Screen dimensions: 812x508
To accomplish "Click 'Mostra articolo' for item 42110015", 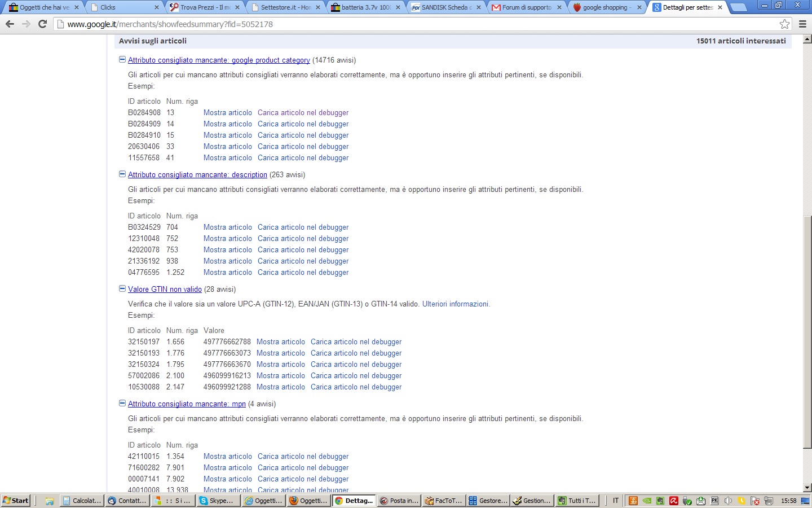I will (228, 457).
